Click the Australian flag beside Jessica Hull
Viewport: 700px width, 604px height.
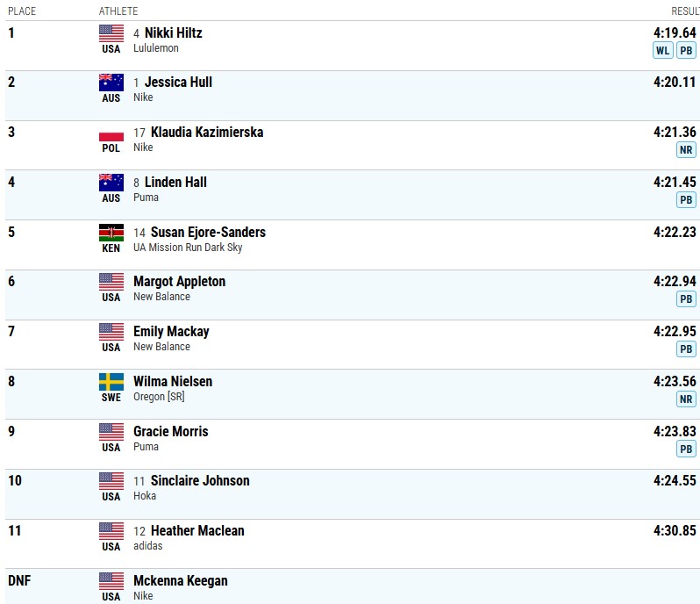click(111, 83)
